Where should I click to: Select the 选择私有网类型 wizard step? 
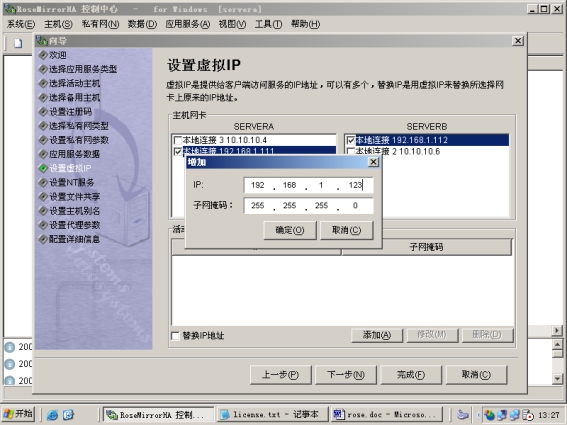click(x=79, y=126)
